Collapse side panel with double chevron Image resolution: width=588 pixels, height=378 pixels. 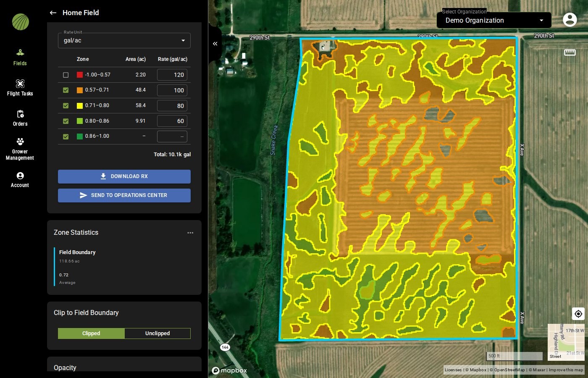pos(215,44)
